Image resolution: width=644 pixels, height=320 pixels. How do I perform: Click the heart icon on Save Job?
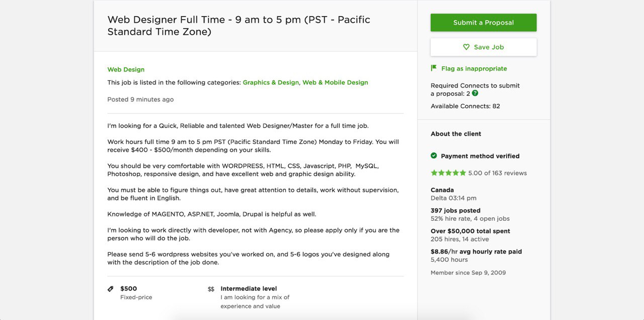point(466,47)
